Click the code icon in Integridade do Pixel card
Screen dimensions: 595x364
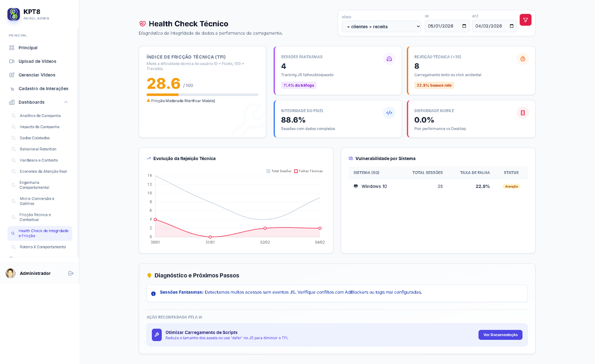(x=389, y=113)
